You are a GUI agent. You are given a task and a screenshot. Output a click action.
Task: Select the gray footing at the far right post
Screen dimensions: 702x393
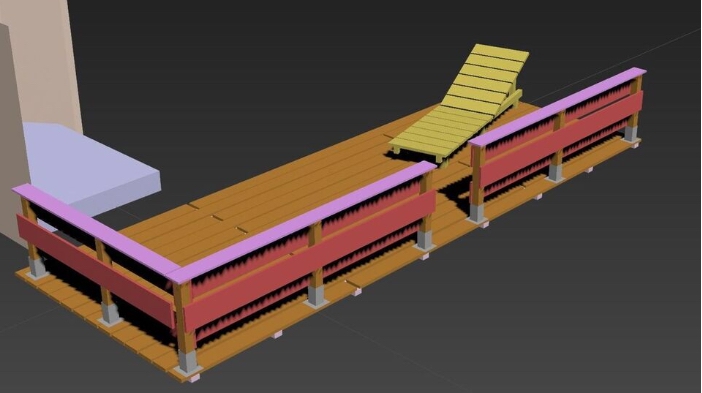pyautogui.click(x=631, y=133)
